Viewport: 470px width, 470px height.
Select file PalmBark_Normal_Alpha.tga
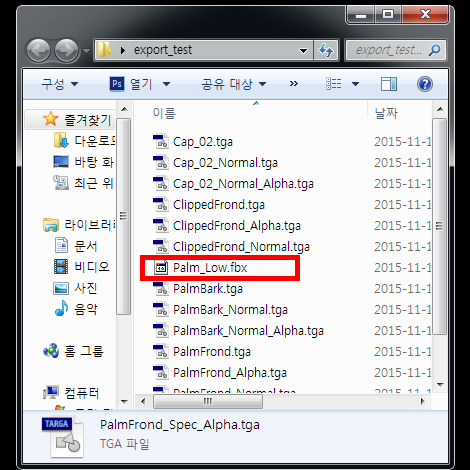pos(248,331)
